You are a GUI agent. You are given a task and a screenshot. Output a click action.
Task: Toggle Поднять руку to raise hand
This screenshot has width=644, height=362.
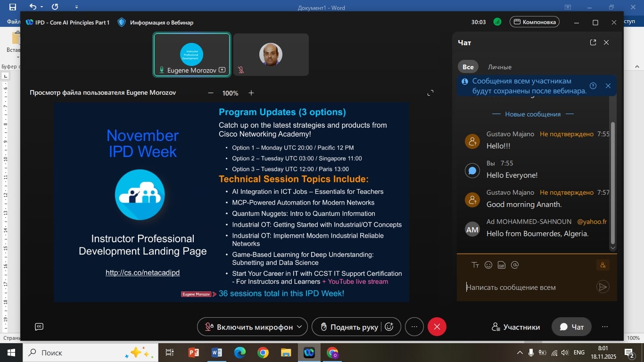pos(349,327)
